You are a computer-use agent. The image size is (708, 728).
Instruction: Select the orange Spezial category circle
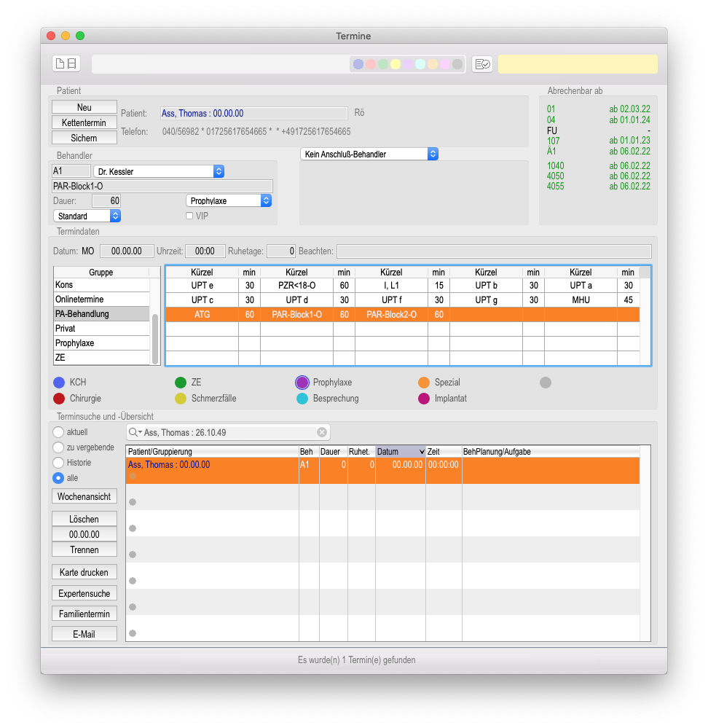tap(424, 382)
